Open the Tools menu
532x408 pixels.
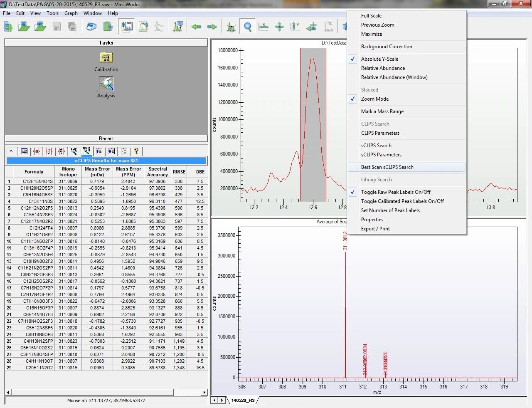(x=52, y=13)
